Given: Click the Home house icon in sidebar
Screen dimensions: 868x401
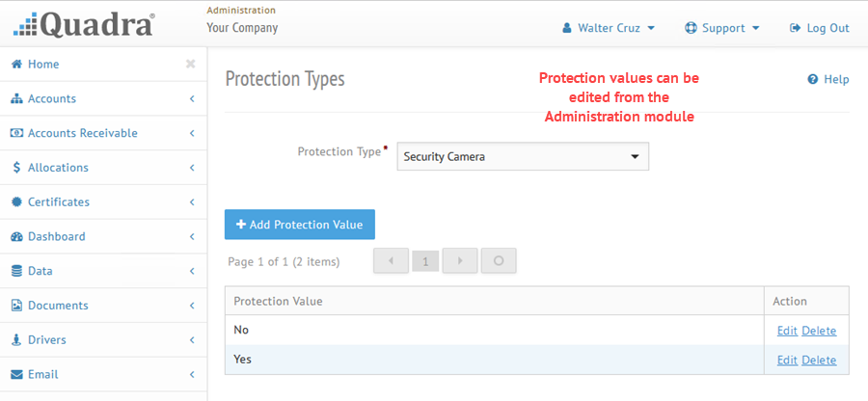Looking at the screenshot, I should (x=17, y=65).
